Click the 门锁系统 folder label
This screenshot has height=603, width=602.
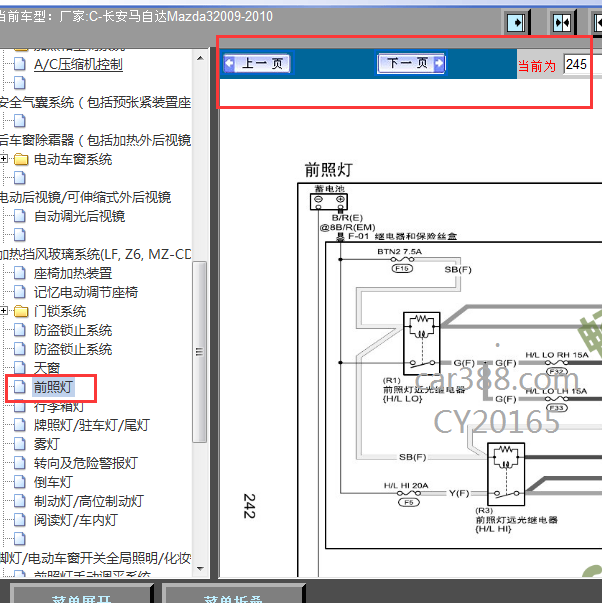click(x=60, y=311)
